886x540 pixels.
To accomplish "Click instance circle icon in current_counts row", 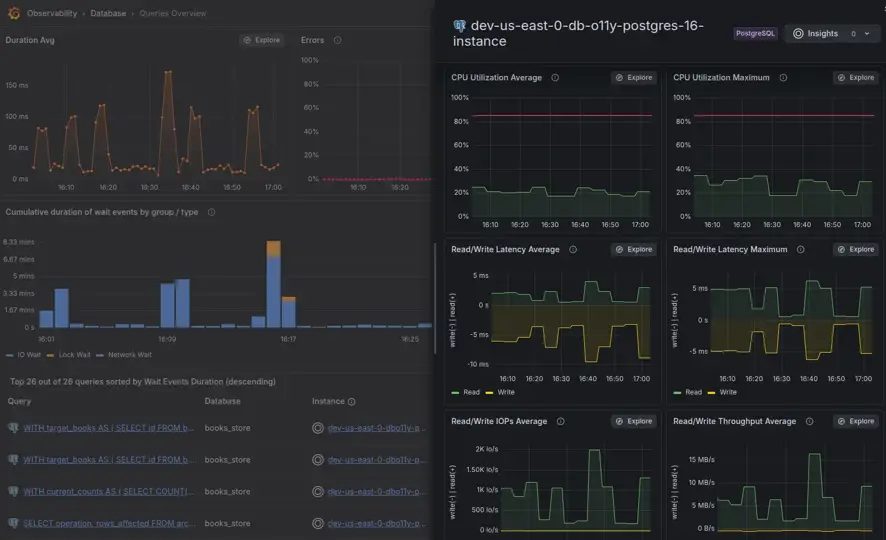I will coord(318,491).
